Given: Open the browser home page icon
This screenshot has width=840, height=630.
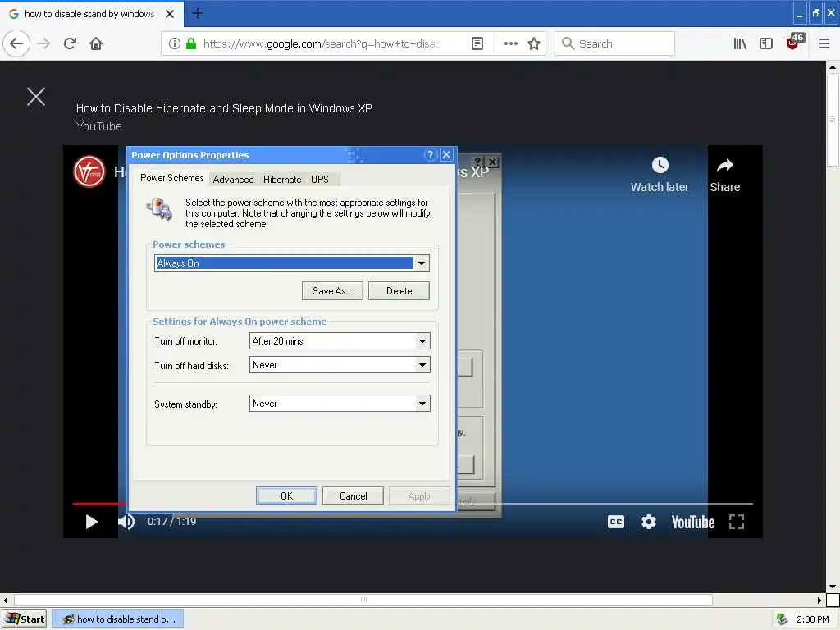Looking at the screenshot, I should pos(96,43).
